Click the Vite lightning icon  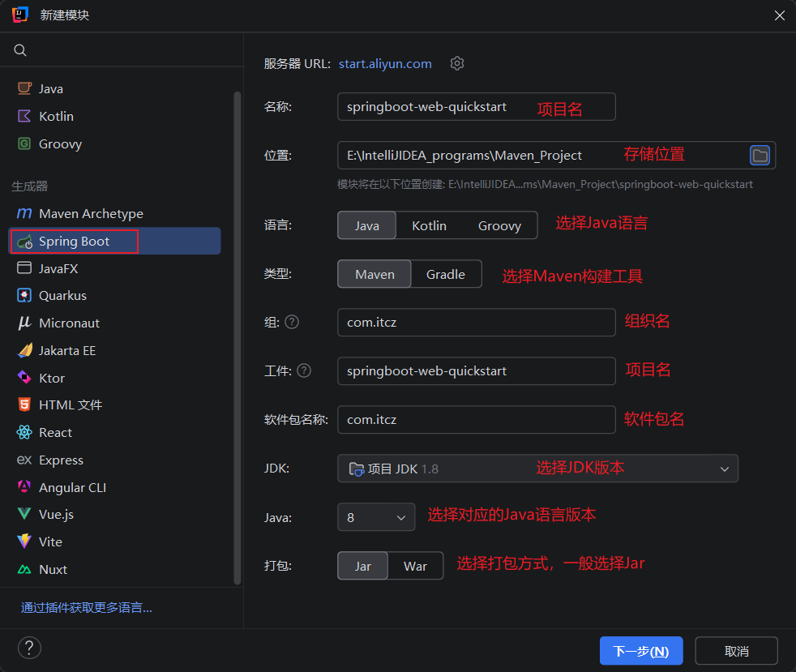click(24, 541)
